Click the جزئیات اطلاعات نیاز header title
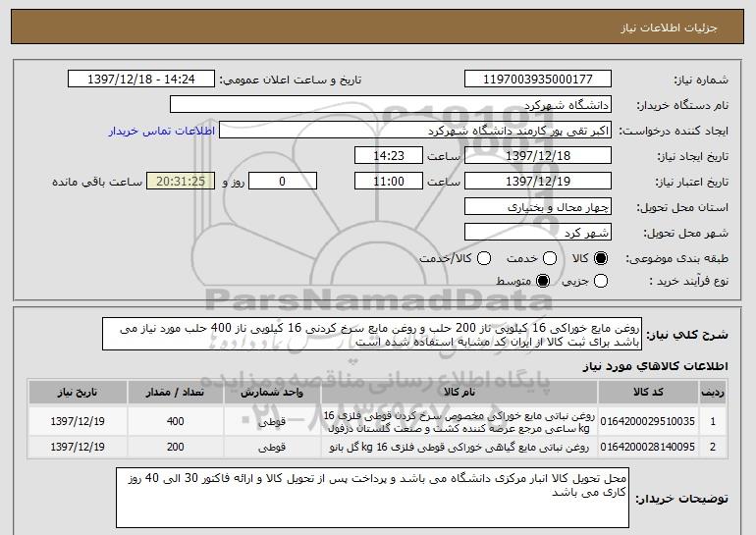This screenshot has width=756, height=535. (669, 27)
